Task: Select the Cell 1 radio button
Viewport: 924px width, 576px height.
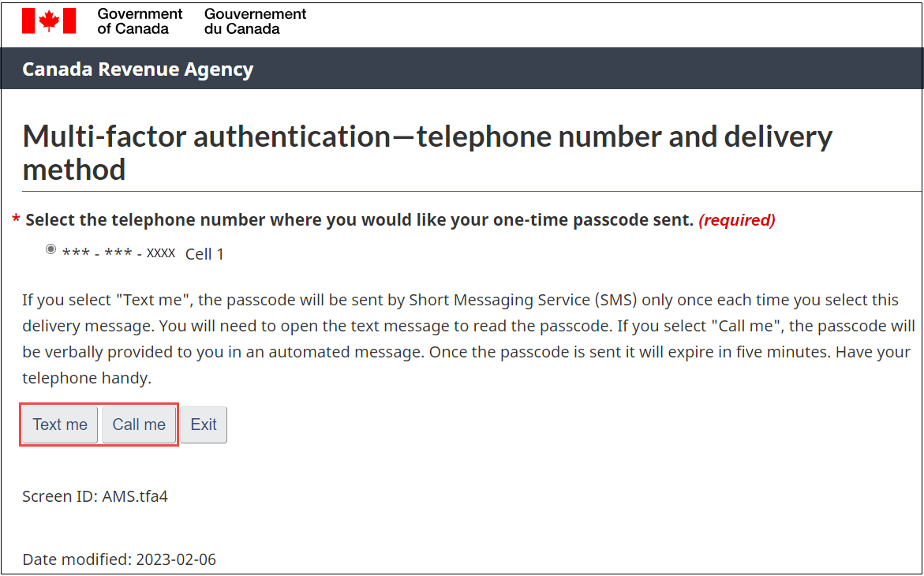Action: click(x=51, y=249)
